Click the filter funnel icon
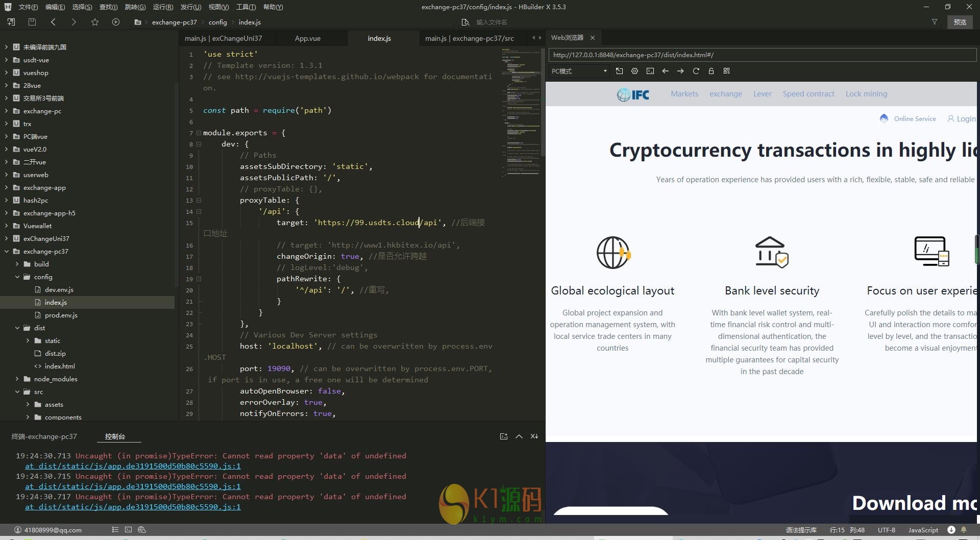This screenshot has width=980, height=540. click(x=935, y=22)
